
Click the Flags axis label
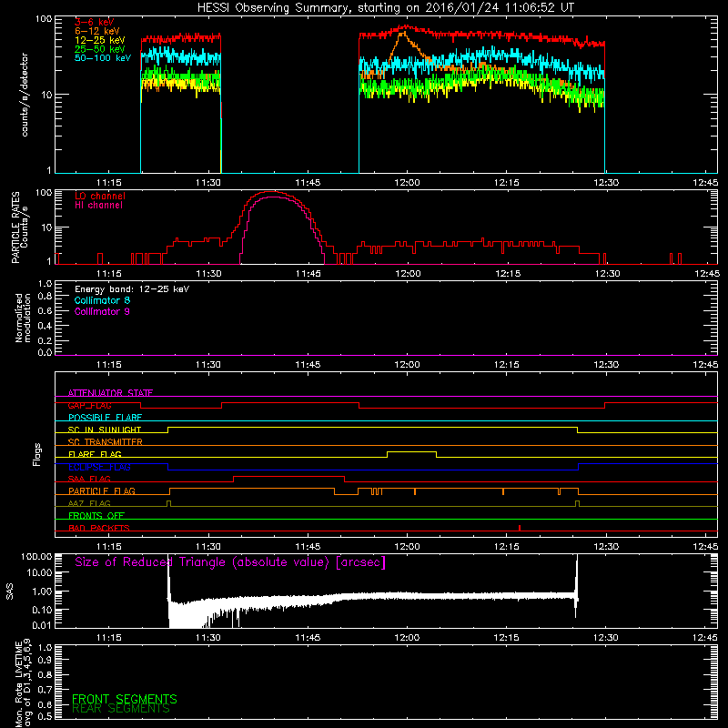coord(37,454)
